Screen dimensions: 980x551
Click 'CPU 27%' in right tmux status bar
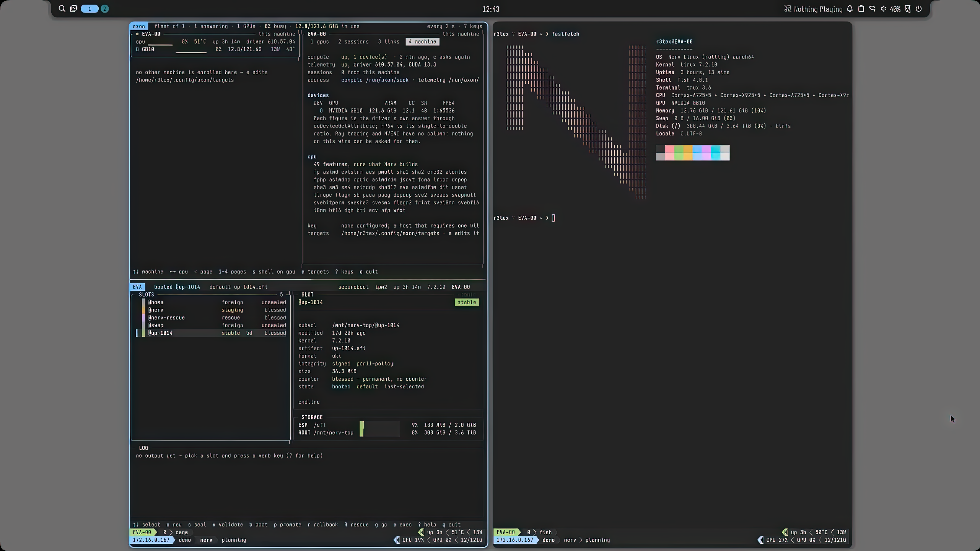pyautogui.click(x=777, y=540)
